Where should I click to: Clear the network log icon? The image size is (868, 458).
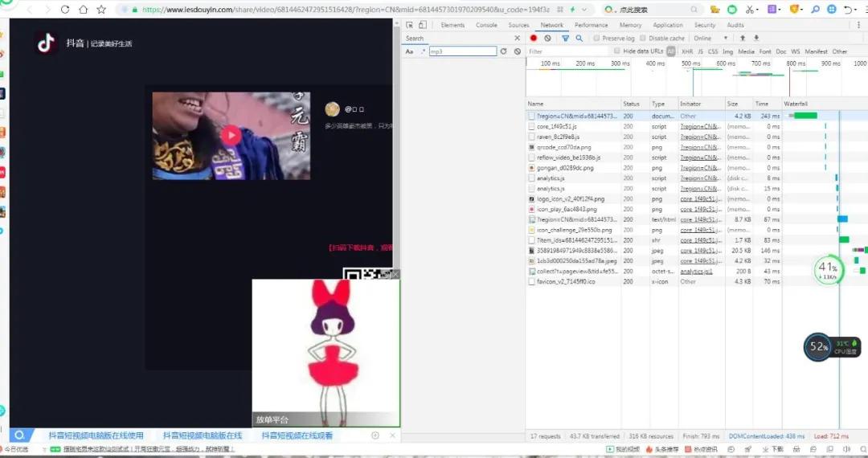click(547, 39)
